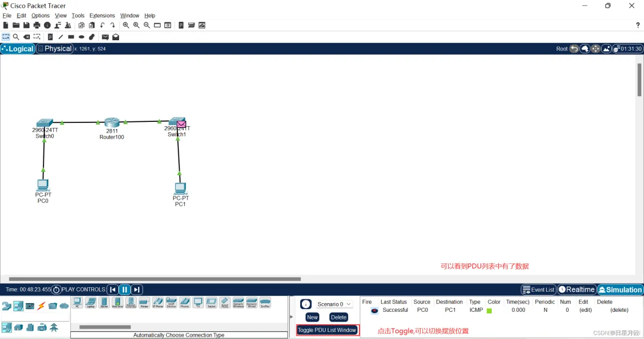
Task: Open the Edit menu
Action: 21,16
